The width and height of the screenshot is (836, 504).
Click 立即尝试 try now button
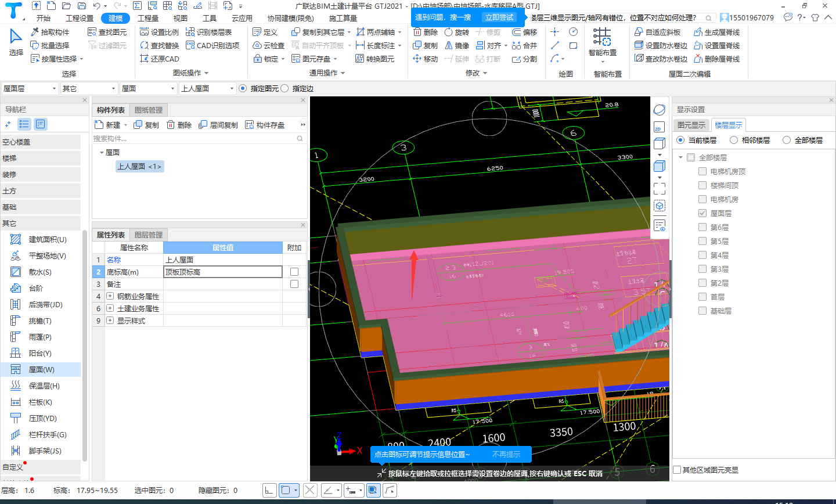click(x=500, y=17)
